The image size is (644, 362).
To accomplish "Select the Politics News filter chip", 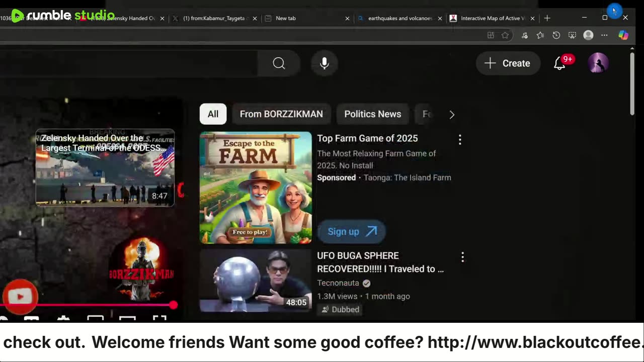I will [373, 114].
